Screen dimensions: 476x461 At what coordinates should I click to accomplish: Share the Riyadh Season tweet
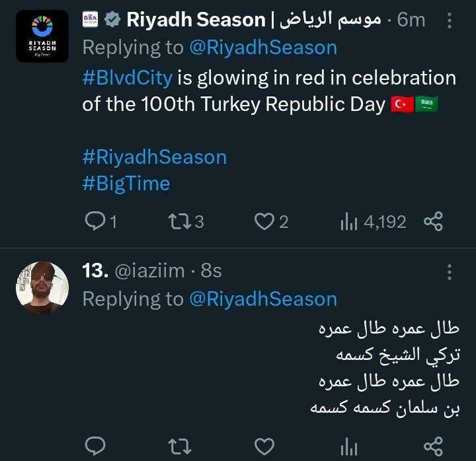[x=433, y=222]
